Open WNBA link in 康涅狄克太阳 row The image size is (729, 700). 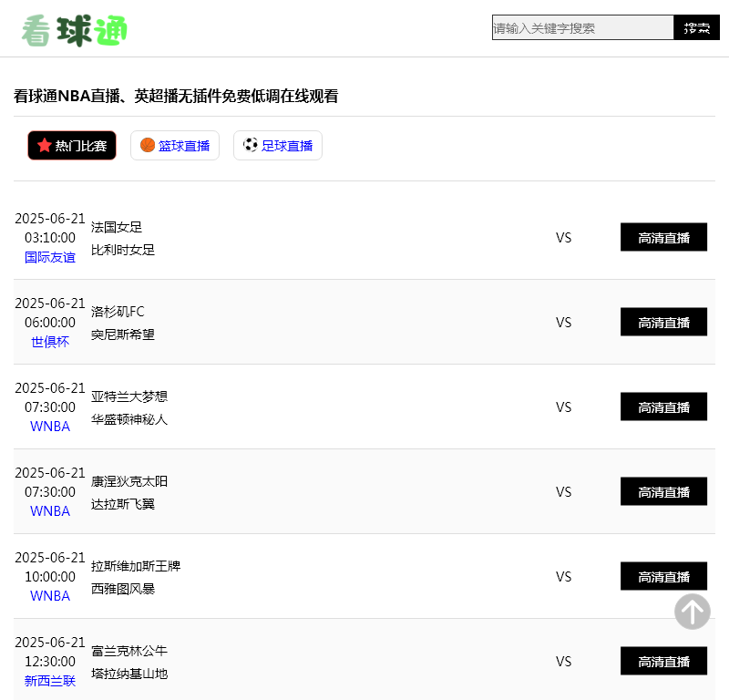click(50, 511)
